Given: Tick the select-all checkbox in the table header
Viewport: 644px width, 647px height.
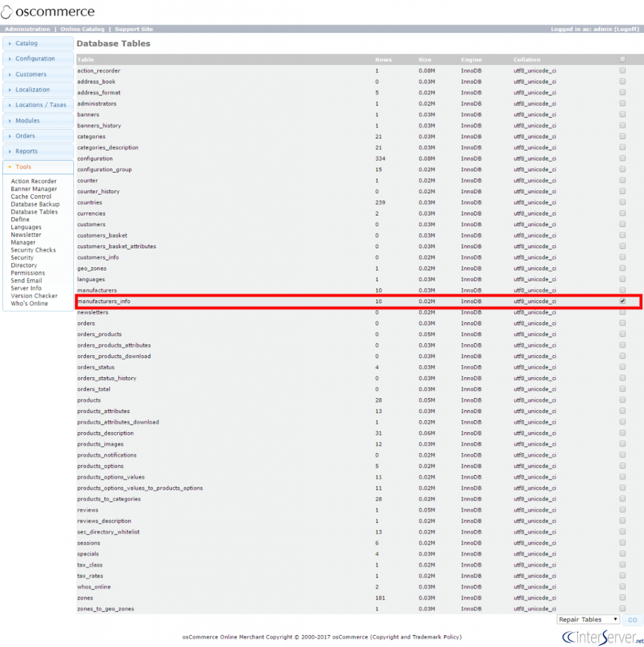Looking at the screenshot, I should (623, 59).
